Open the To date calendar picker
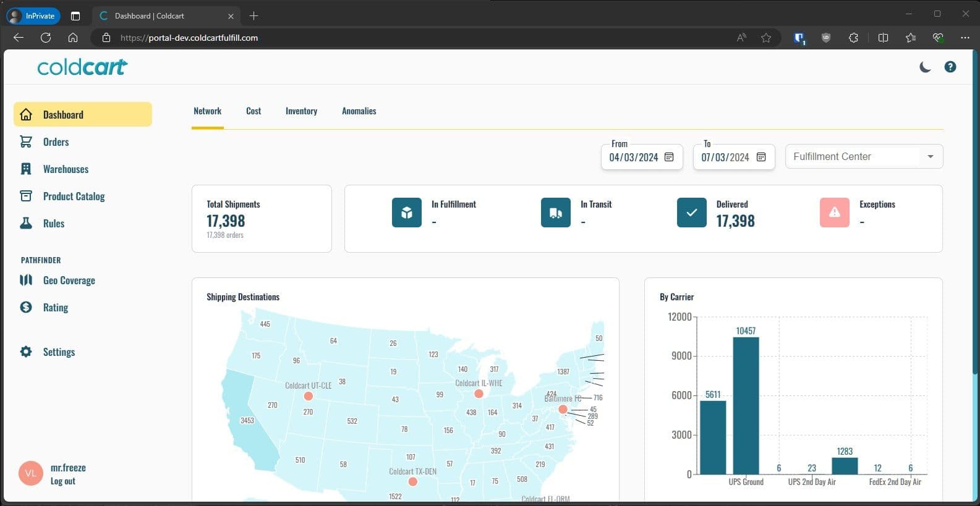Image resolution: width=980 pixels, height=506 pixels. [x=761, y=157]
